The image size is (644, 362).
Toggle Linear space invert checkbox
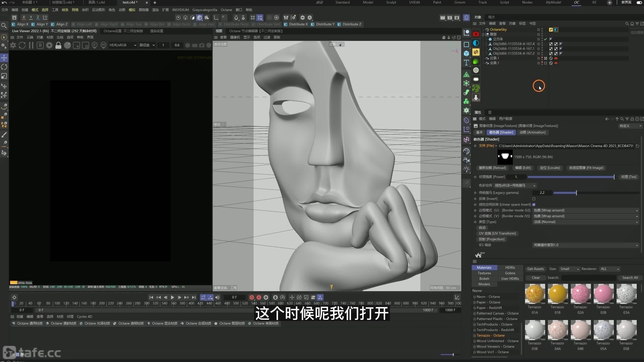click(x=534, y=204)
